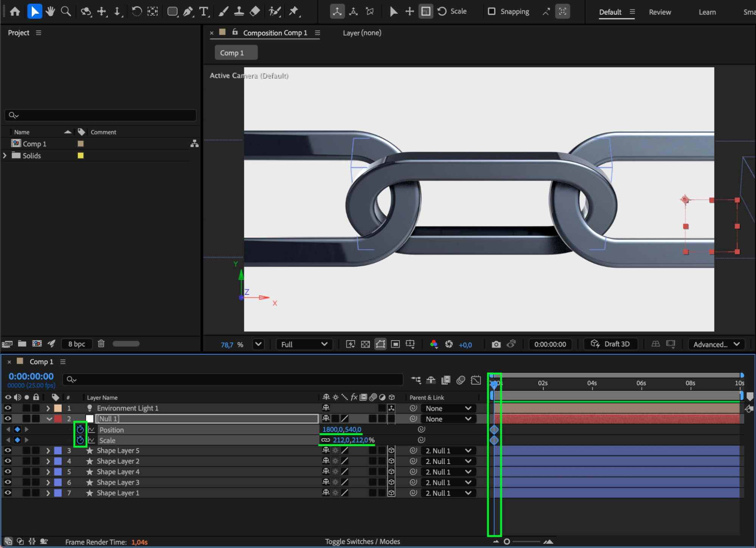The image size is (756, 548).
Task: Click the Home icon
Action: 15,11
